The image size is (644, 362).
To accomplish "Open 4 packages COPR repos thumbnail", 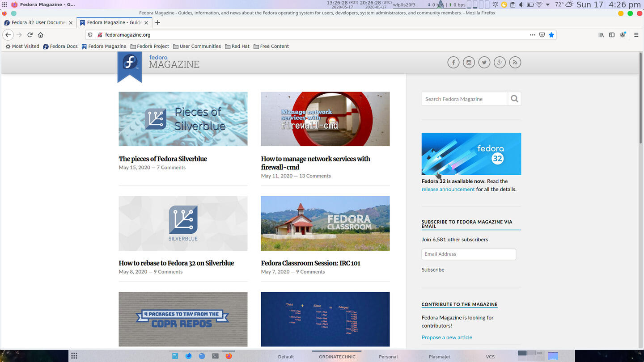I will click(183, 319).
